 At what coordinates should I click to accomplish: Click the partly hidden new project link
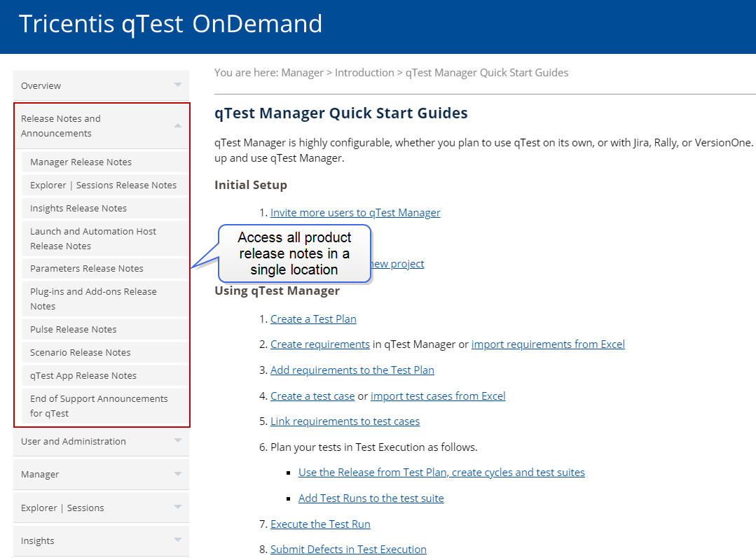click(398, 264)
